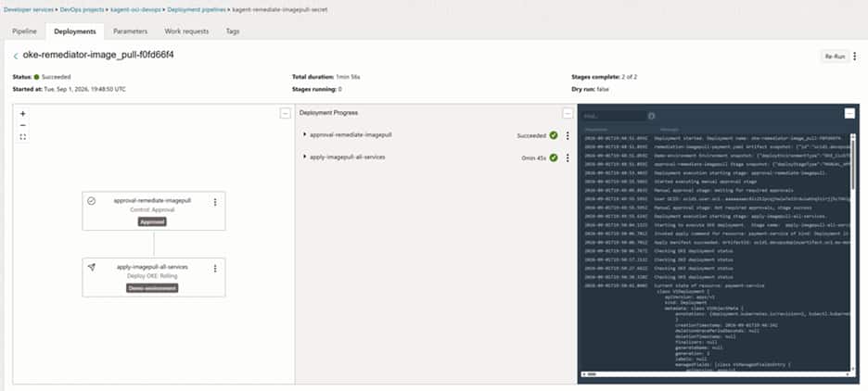This screenshot has height=391, width=868.
Task: Click the icon next to log find box
Action: (x=652, y=116)
